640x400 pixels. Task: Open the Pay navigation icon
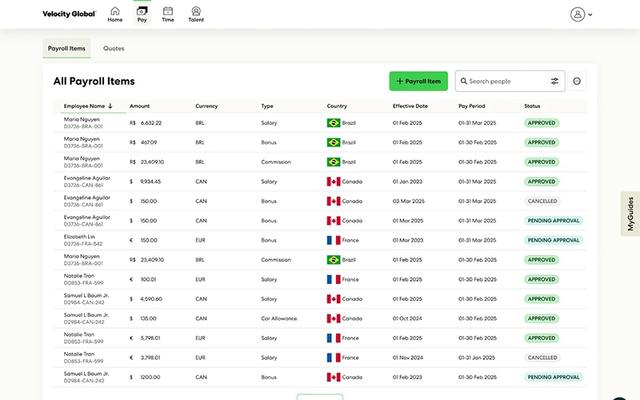click(x=142, y=14)
